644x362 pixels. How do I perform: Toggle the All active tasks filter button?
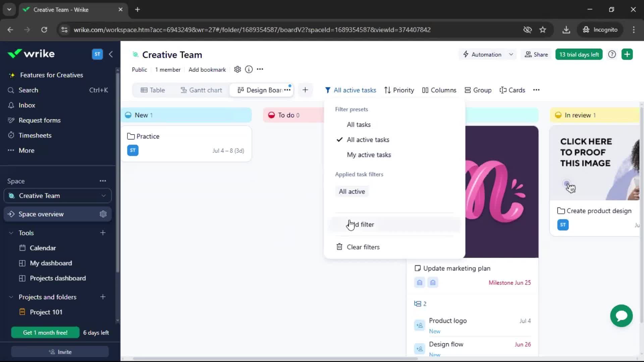click(351, 90)
